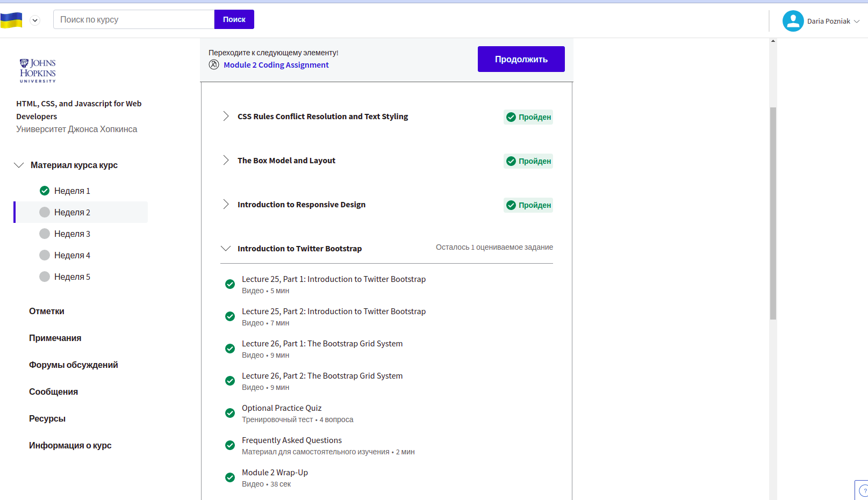
Task: Open Lecture 25, Part 2 video
Action: click(334, 311)
